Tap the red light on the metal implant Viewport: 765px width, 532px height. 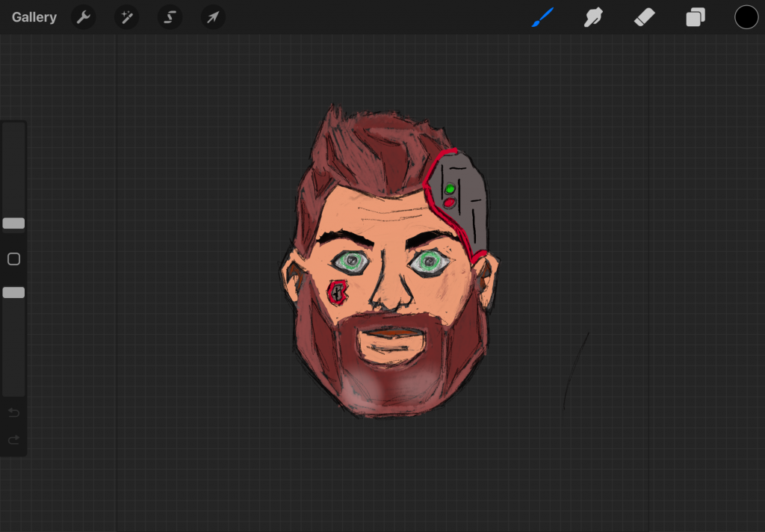coord(450,202)
